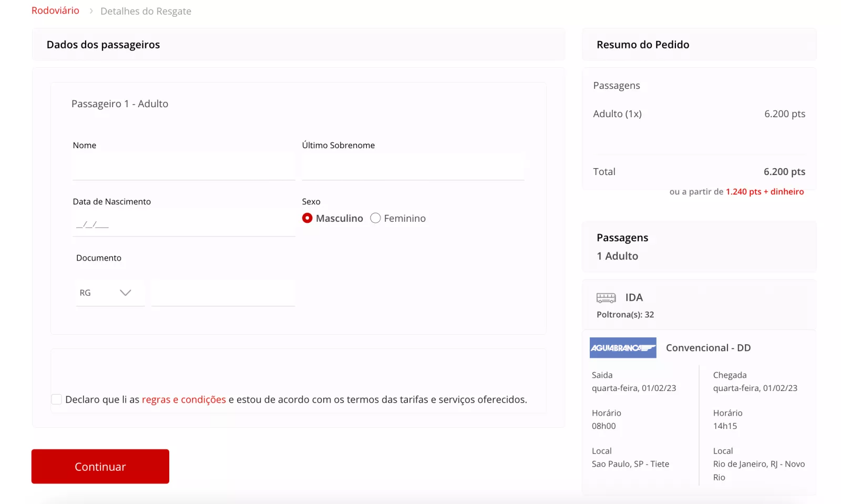Click Passageiro 1 - Adulto label
841x504 pixels.
point(120,104)
